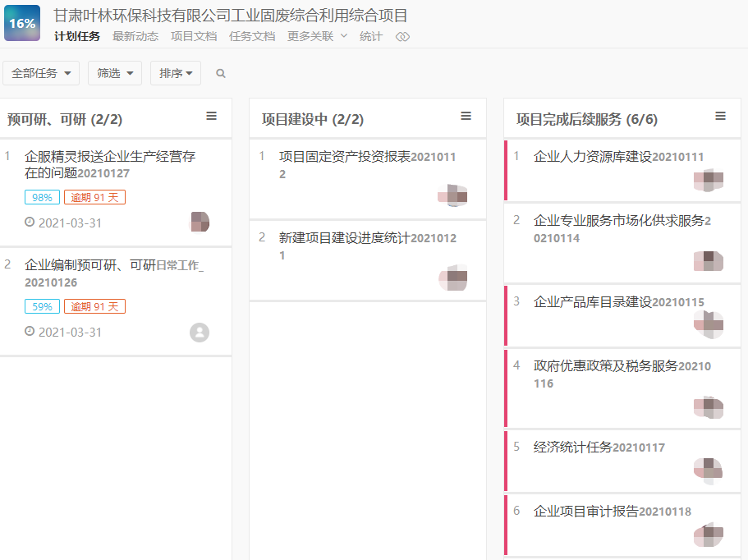Click the assignee avatar on the 企服精灵报送 task
The height and width of the screenshot is (560, 748).
[x=200, y=223]
